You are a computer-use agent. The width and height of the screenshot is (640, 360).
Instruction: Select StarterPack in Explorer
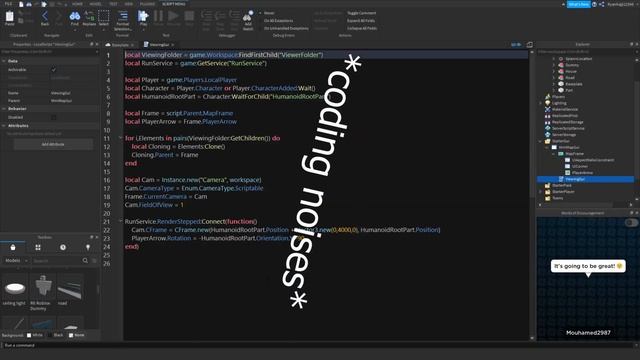click(562, 185)
